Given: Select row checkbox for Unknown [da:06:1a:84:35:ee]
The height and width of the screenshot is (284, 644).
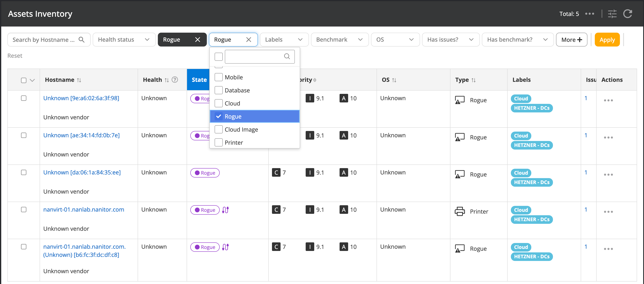Looking at the screenshot, I should (24, 172).
